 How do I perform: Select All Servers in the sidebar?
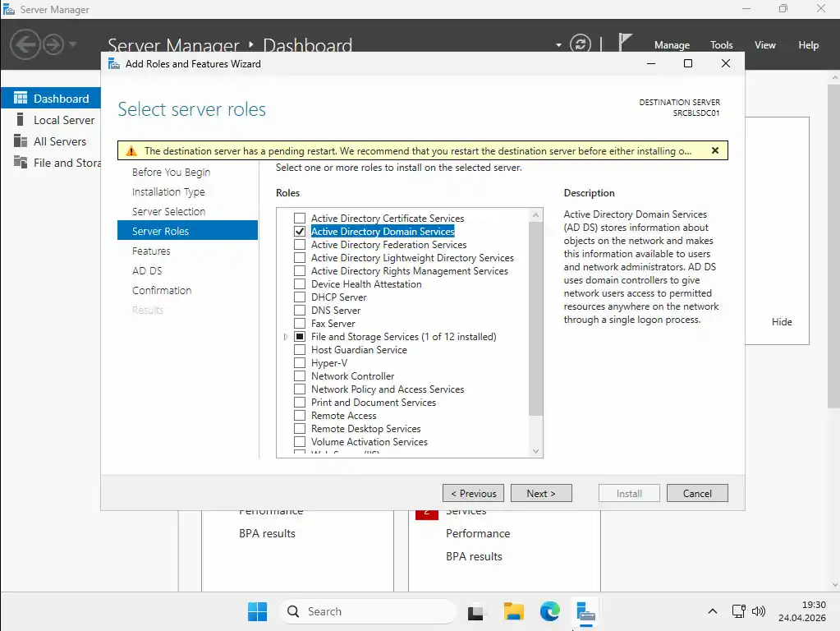[51, 141]
